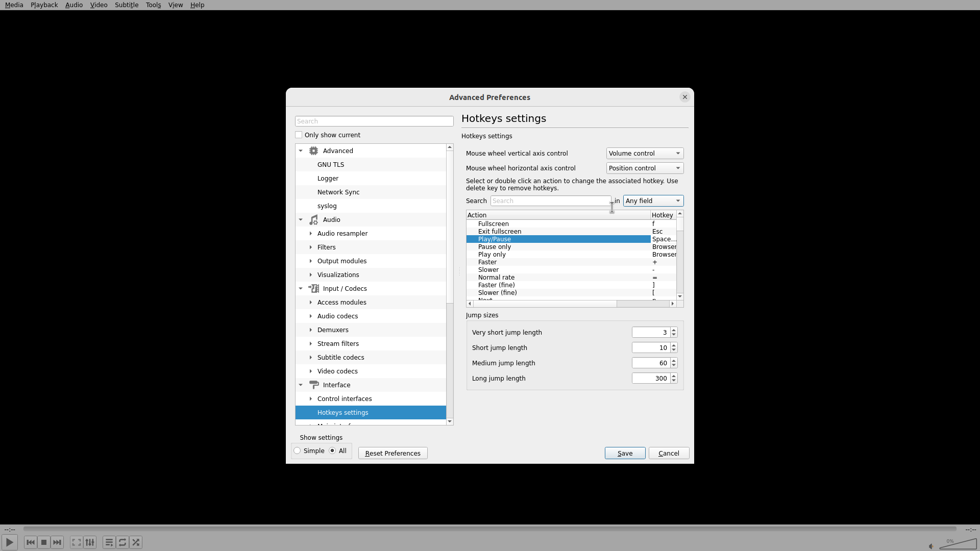Click the Previous media button

30,542
